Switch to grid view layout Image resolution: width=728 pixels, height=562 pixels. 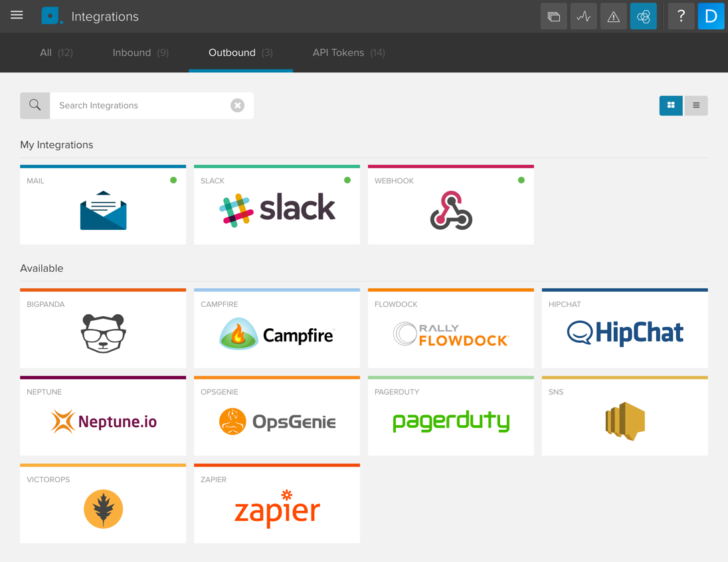pos(671,106)
